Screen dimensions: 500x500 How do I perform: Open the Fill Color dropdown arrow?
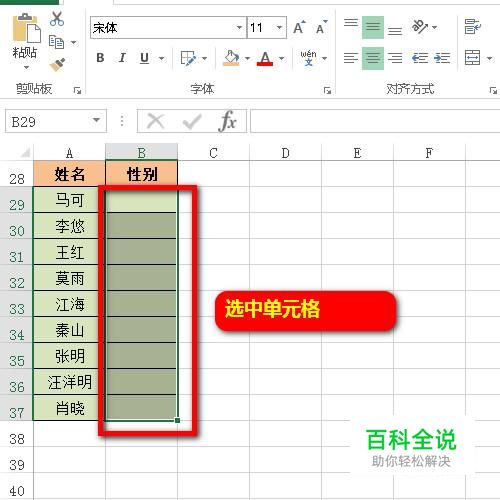(x=247, y=59)
